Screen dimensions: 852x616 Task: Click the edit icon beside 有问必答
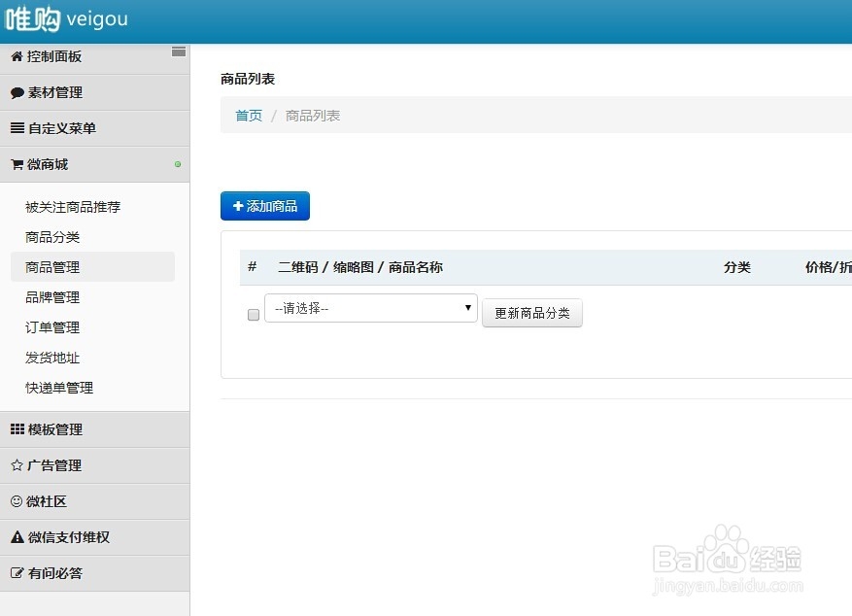(x=17, y=573)
